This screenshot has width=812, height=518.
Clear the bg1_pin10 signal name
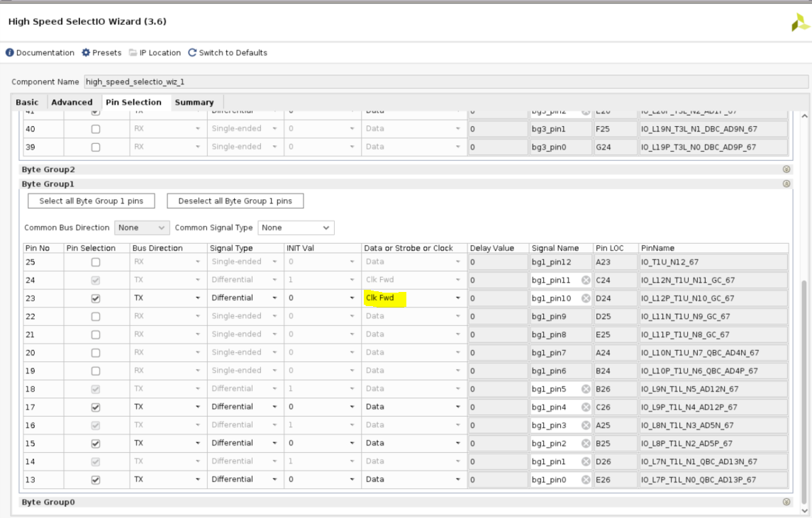coord(586,298)
